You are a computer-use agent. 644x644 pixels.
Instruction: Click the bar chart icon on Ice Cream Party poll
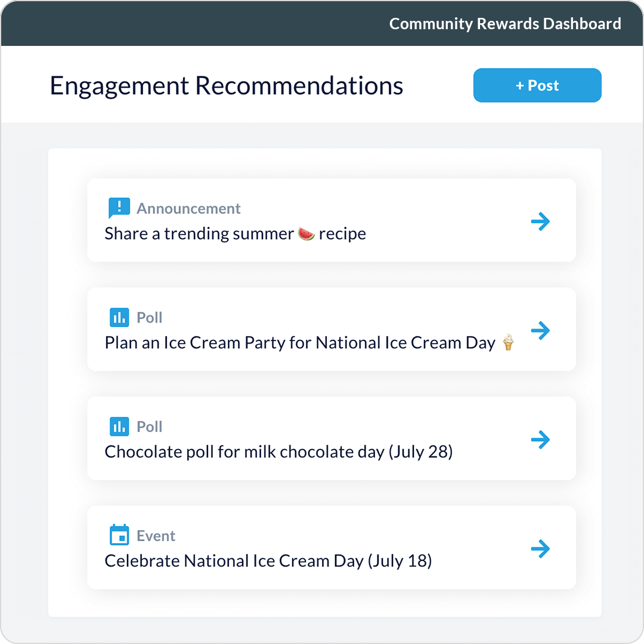[x=119, y=317]
